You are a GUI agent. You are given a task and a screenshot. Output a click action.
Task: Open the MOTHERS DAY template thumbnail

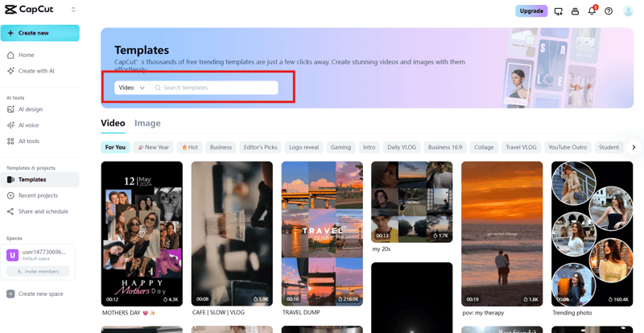coord(142,233)
